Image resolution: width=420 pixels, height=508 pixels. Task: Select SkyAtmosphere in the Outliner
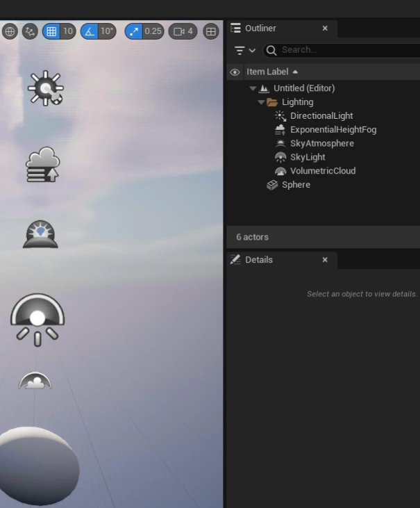point(322,144)
